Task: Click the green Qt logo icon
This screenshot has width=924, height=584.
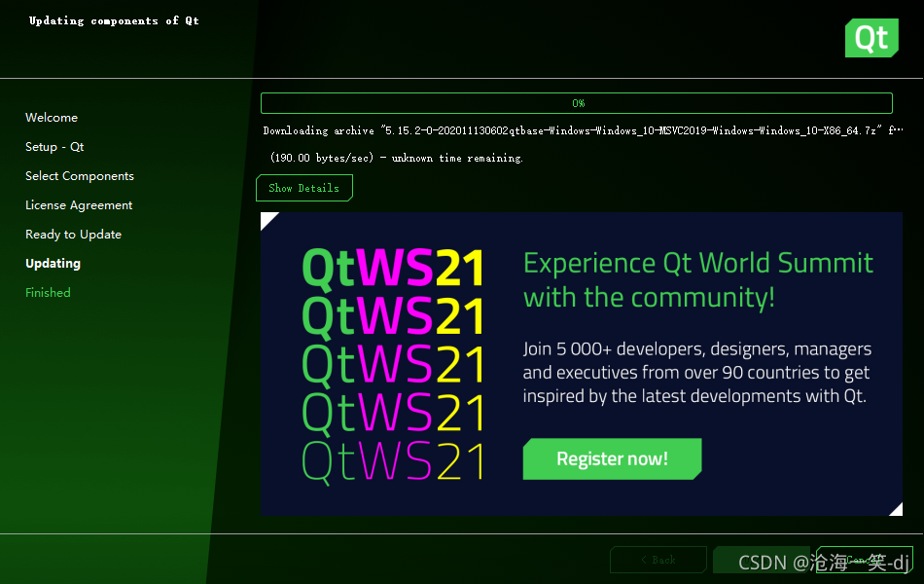Action: pos(871,38)
